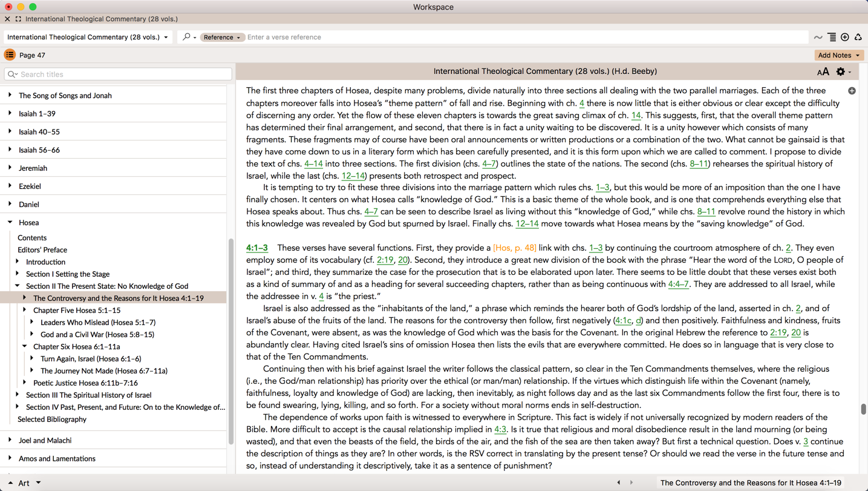Open the International Theological Commentary module dropdown
Viewport: 868px width, 491px height.
point(88,38)
